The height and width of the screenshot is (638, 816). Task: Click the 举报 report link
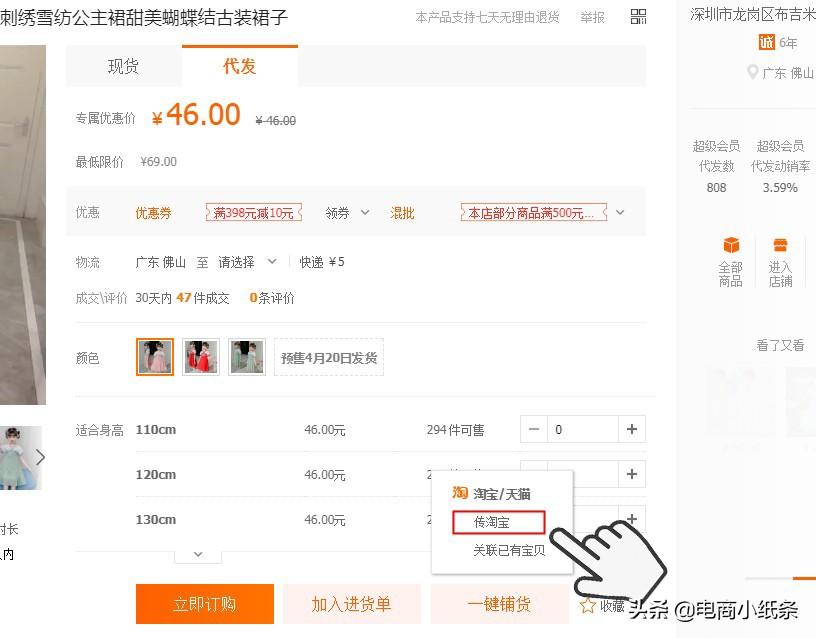coord(592,17)
